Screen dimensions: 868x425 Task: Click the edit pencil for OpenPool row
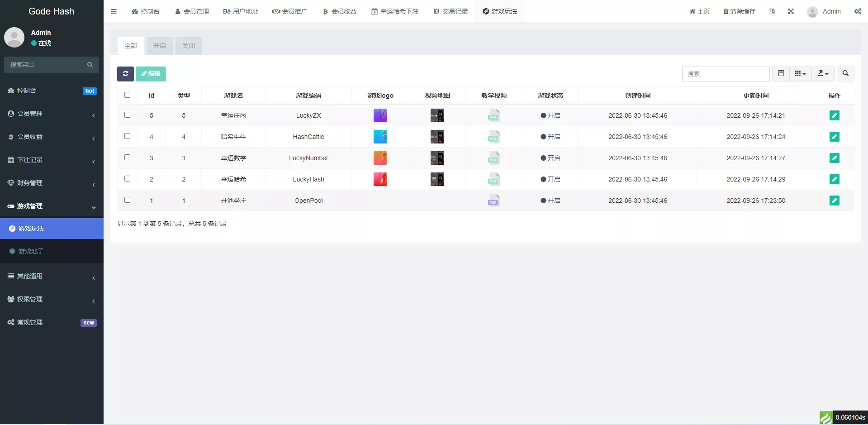tap(835, 201)
